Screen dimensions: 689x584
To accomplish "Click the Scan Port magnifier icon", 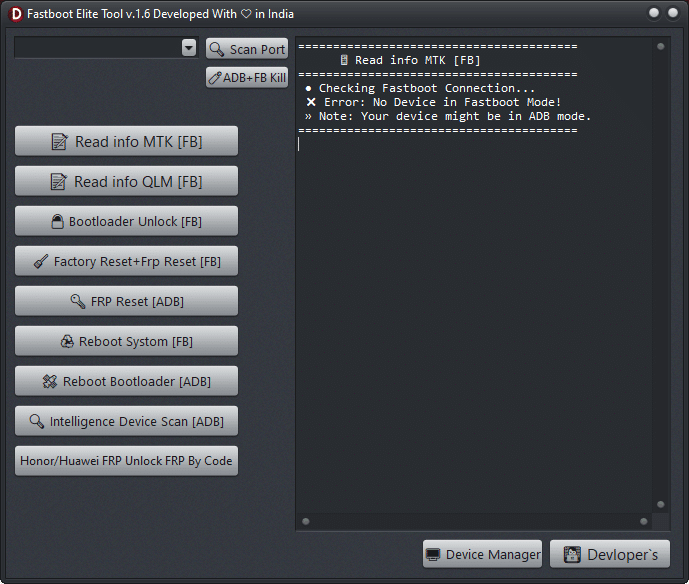I will coord(217,49).
